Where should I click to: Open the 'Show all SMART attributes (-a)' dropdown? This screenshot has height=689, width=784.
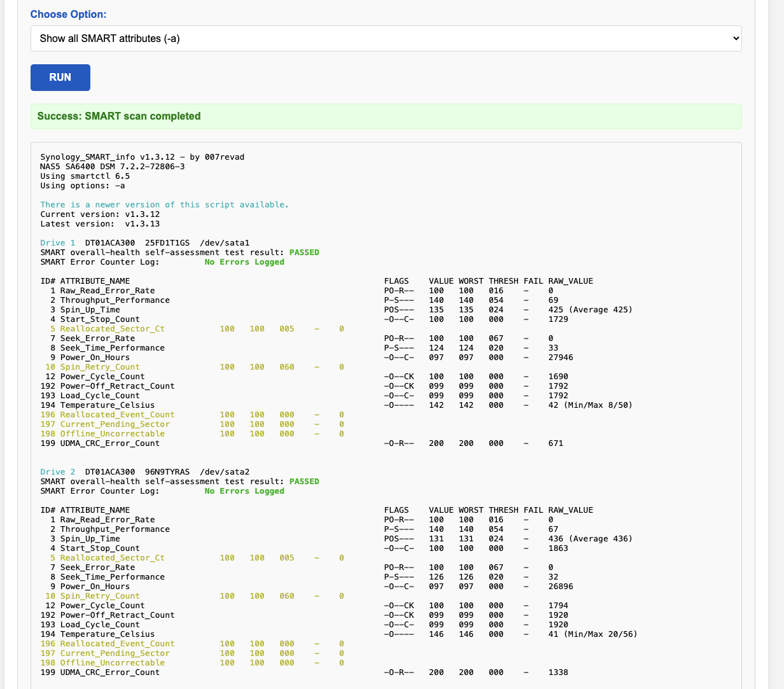point(386,38)
